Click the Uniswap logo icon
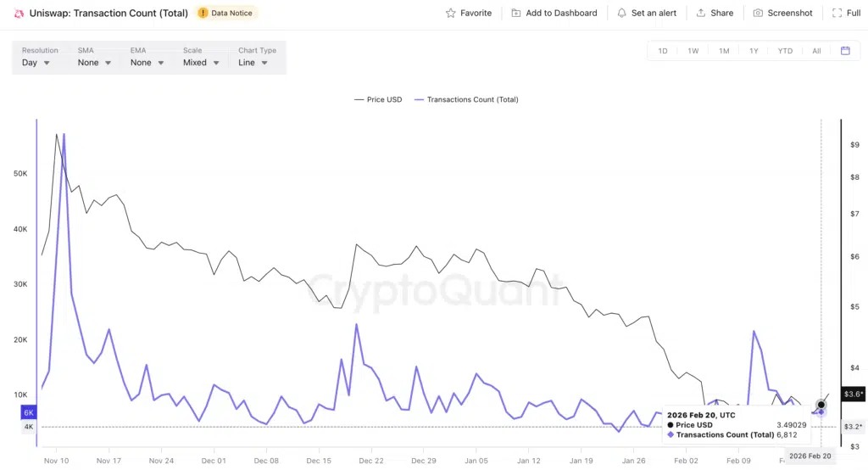 (x=19, y=14)
